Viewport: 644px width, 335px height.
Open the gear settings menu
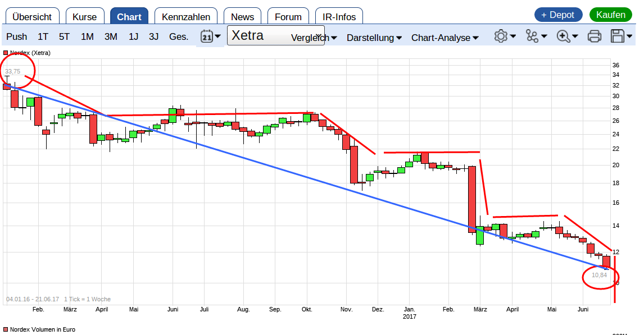(x=505, y=36)
